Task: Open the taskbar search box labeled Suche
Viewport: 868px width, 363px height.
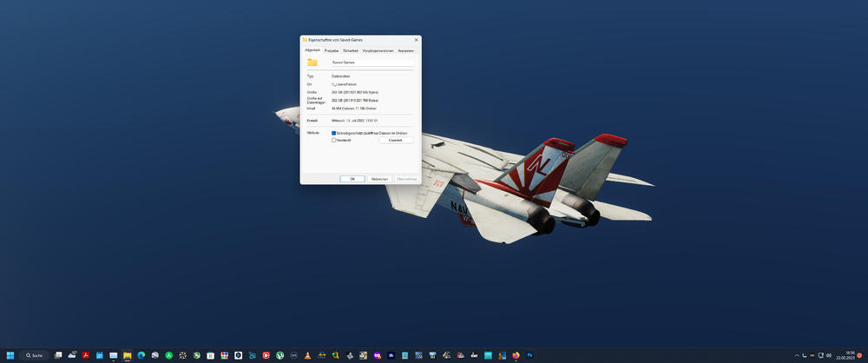Action: 35,355
